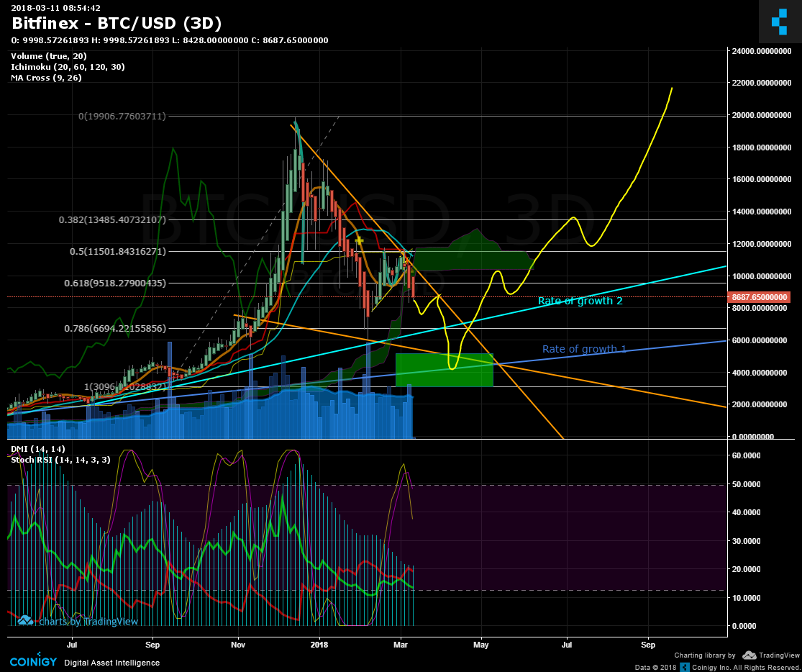Click the 20.0000 indicator axis label

pos(746,569)
